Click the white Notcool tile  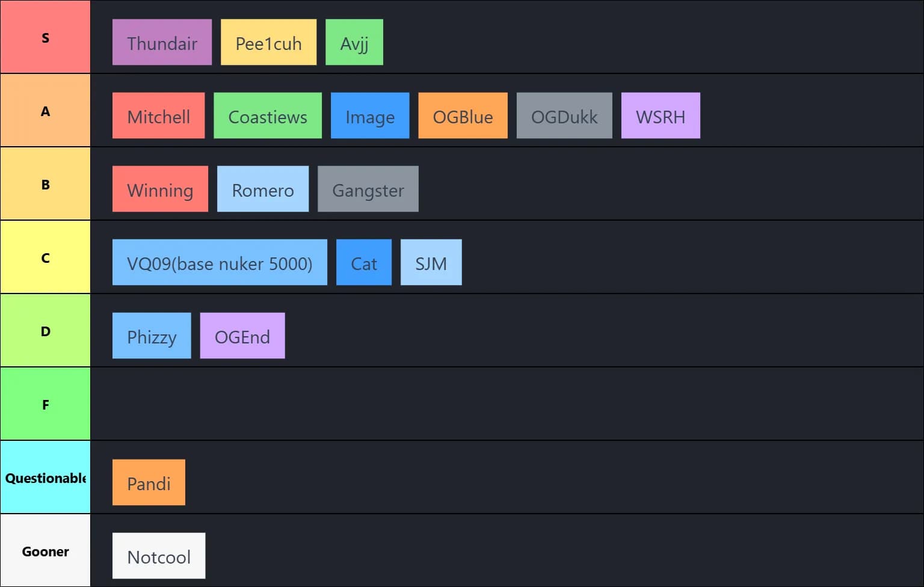tap(159, 556)
